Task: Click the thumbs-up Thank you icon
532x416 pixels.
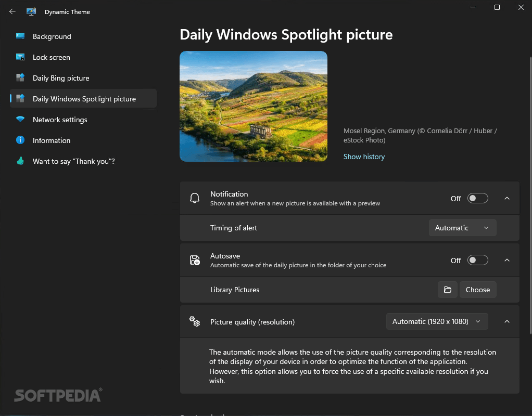Action: click(x=20, y=161)
